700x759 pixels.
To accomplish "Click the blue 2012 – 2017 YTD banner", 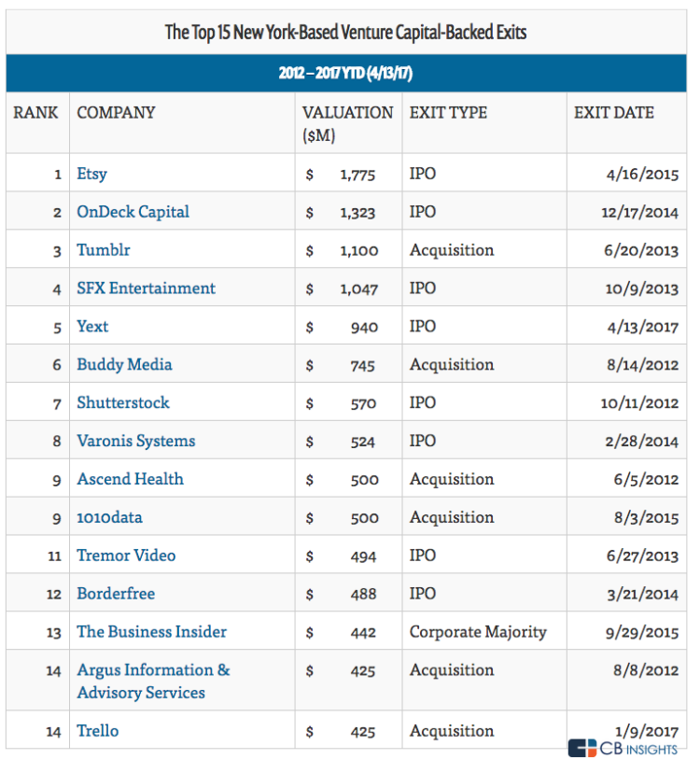I will [345, 74].
